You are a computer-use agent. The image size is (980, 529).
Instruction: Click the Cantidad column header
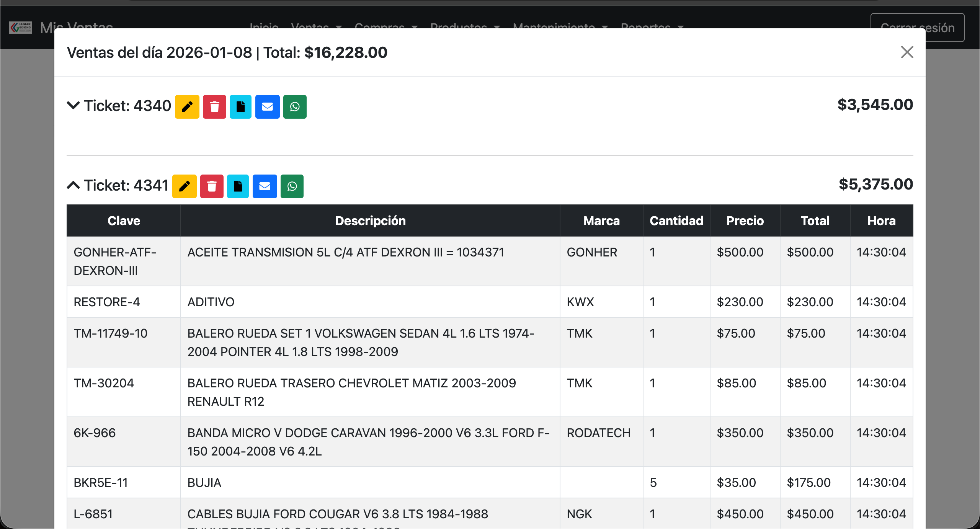pos(676,221)
